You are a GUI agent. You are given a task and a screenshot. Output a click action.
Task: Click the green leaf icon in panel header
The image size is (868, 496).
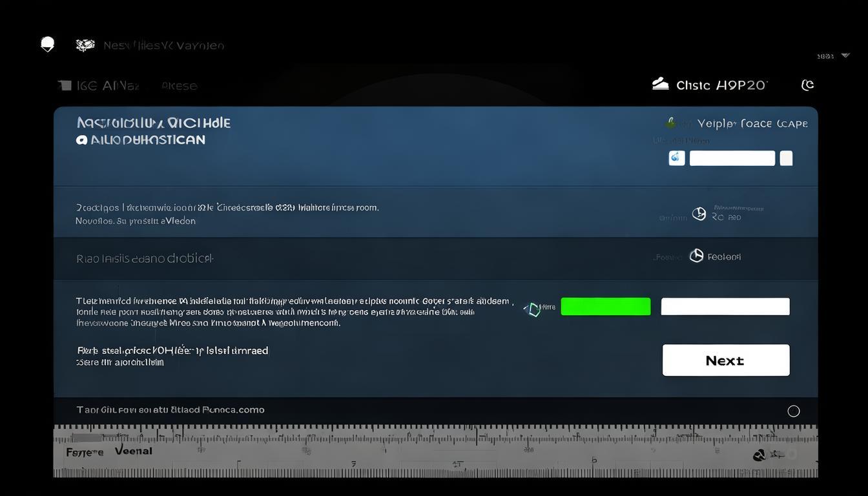point(672,123)
